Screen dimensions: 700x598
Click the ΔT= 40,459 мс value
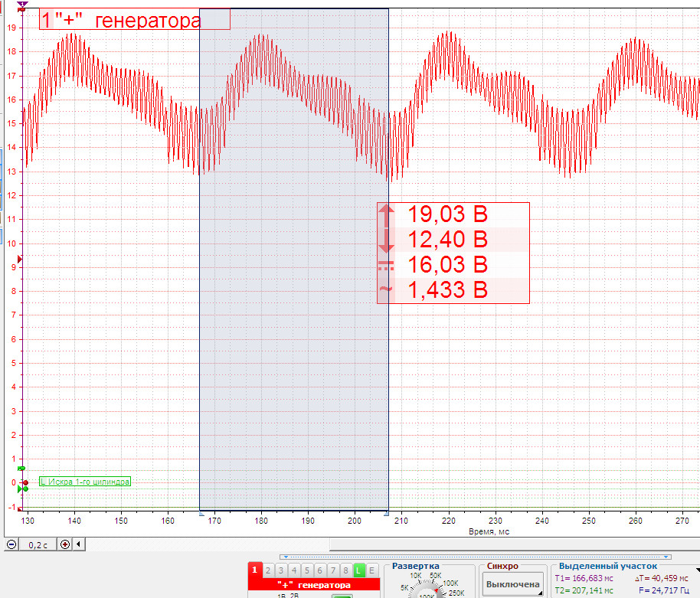coord(662,578)
